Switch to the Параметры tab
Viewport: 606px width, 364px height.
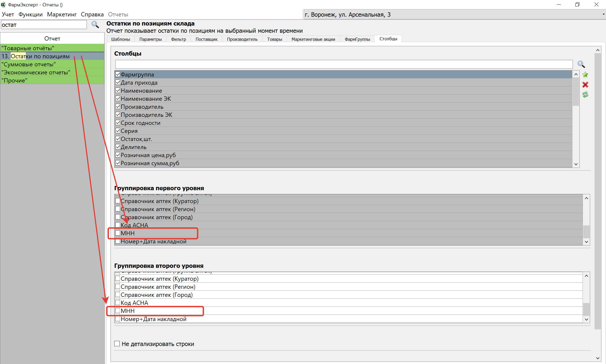150,39
